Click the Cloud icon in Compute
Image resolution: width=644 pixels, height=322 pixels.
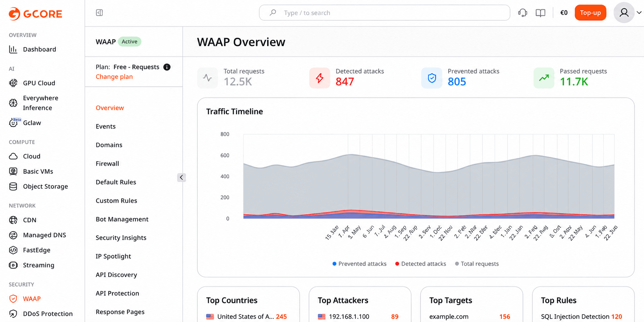point(13,156)
